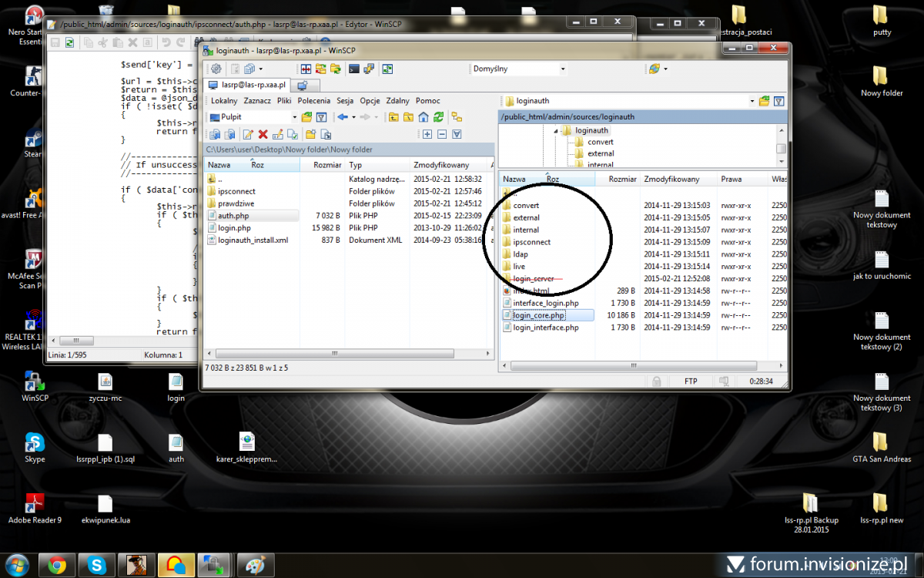The height and width of the screenshot is (578, 924).
Task: Select auth.php in the local file list
Action: [233, 216]
